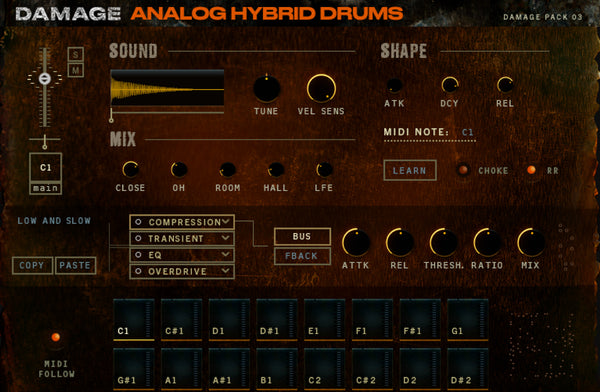Click the compressor ATTK knob
The image size is (600, 392).
(356, 242)
